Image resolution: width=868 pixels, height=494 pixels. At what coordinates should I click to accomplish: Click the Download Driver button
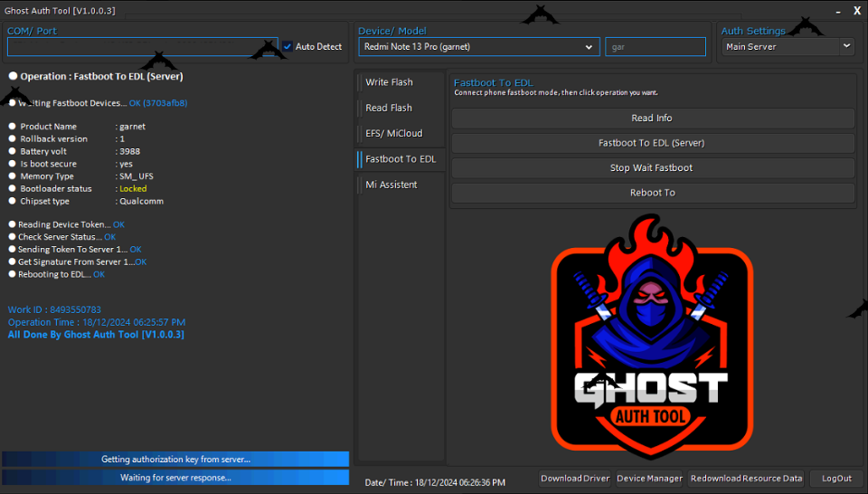click(x=575, y=479)
